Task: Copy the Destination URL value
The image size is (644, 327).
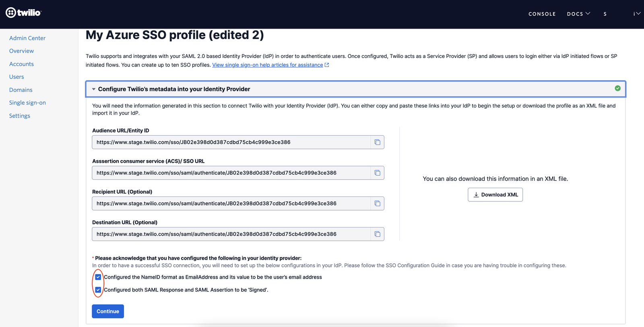Action: pos(377,234)
